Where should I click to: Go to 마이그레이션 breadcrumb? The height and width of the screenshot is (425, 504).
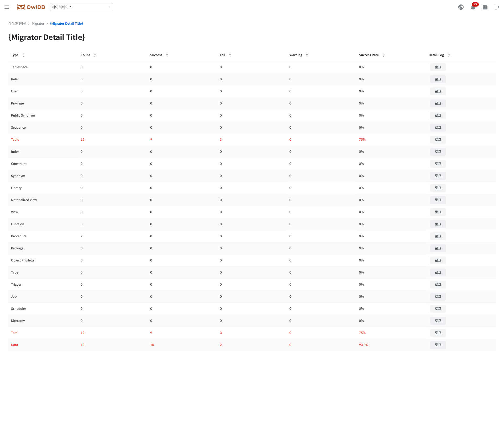17,24
